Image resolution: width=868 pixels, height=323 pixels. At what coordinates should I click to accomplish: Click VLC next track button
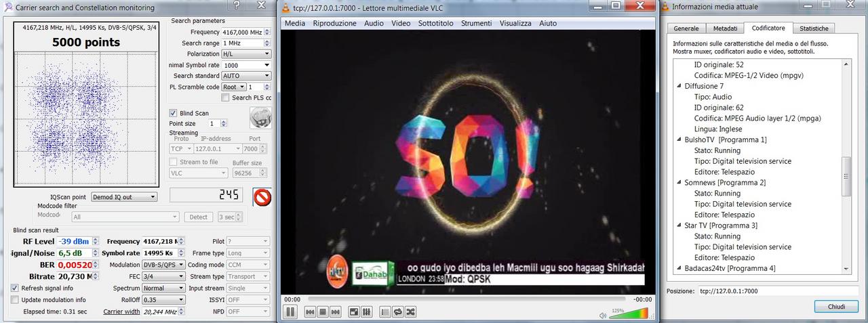336,312
